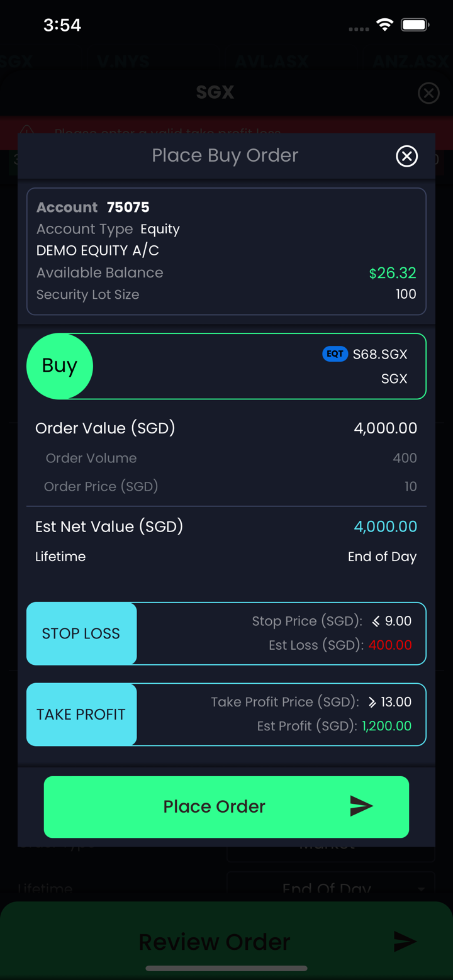Close the Place Buy Order dialog
This screenshot has width=453, height=980.
pyautogui.click(x=406, y=156)
